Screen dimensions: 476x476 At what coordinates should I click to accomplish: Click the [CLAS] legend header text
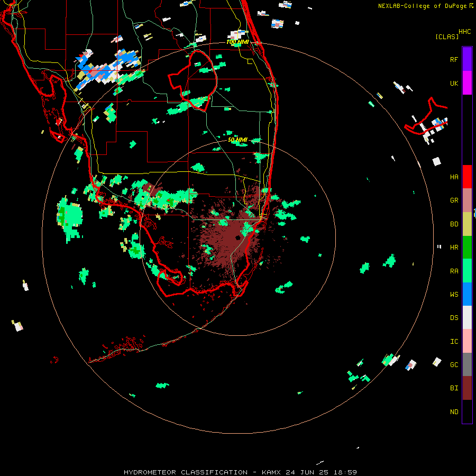tap(447, 37)
